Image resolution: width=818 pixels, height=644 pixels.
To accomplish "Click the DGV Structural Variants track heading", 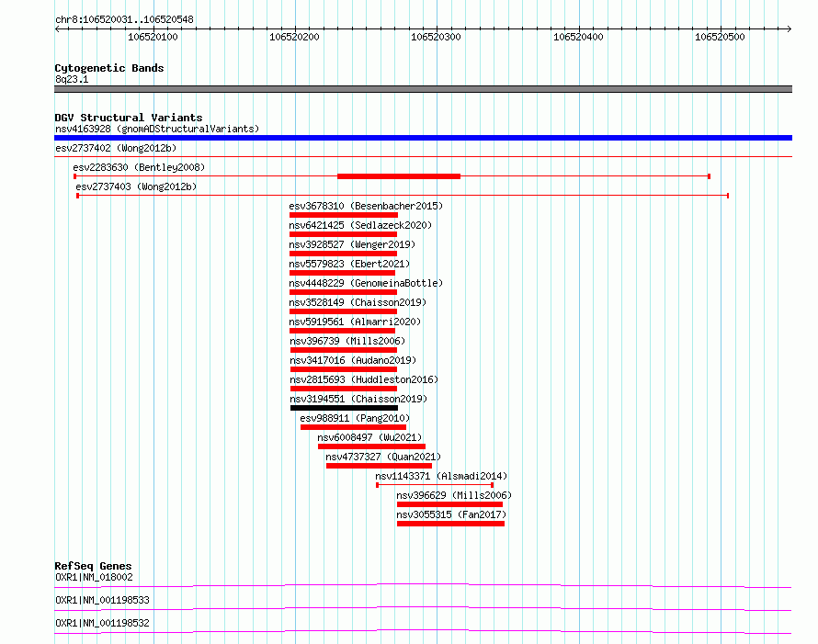I will click(x=129, y=118).
